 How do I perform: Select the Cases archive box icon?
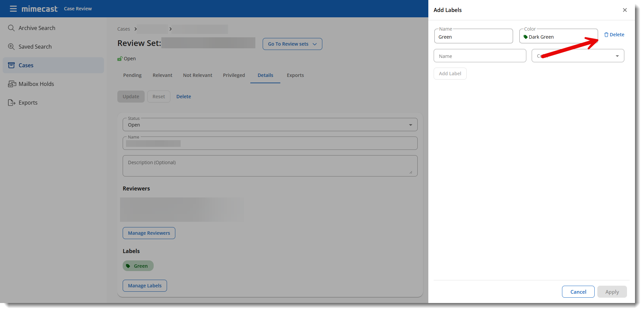pos(11,65)
